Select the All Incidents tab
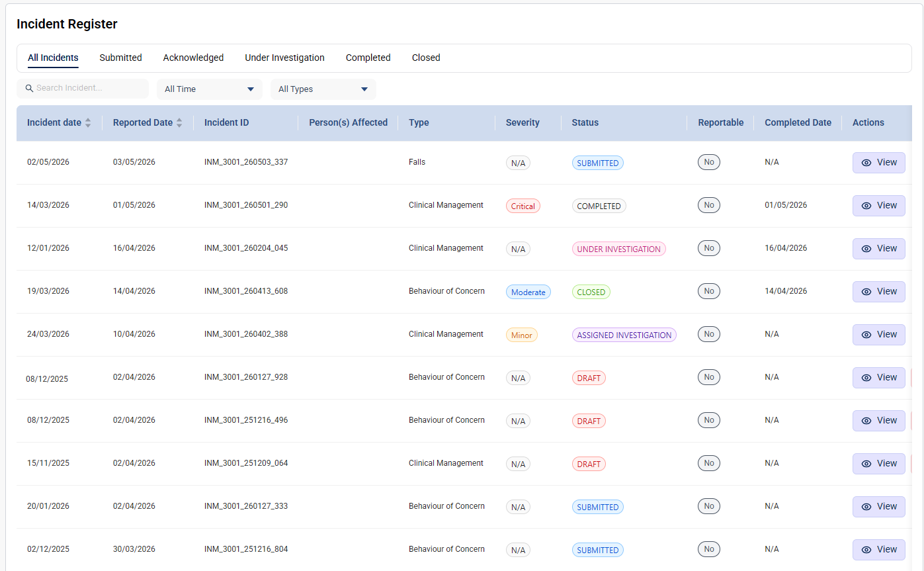 coord(53,58)
